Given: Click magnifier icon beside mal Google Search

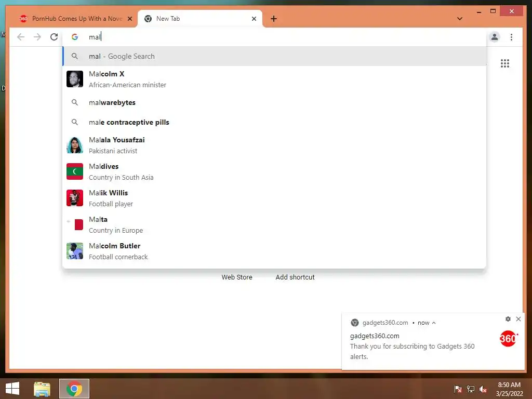Looking at the screenshot, I should coord(75,56).
